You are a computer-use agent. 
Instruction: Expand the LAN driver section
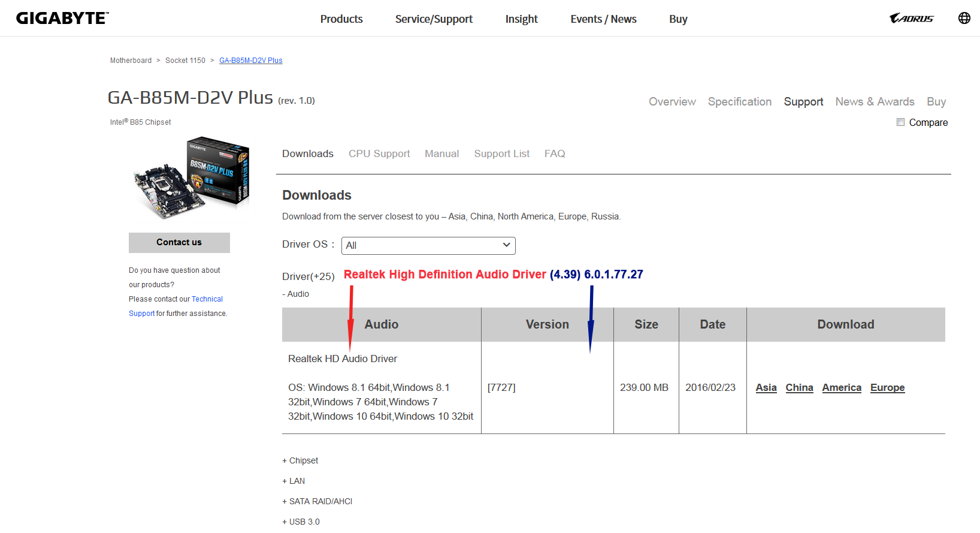[294, 481]
